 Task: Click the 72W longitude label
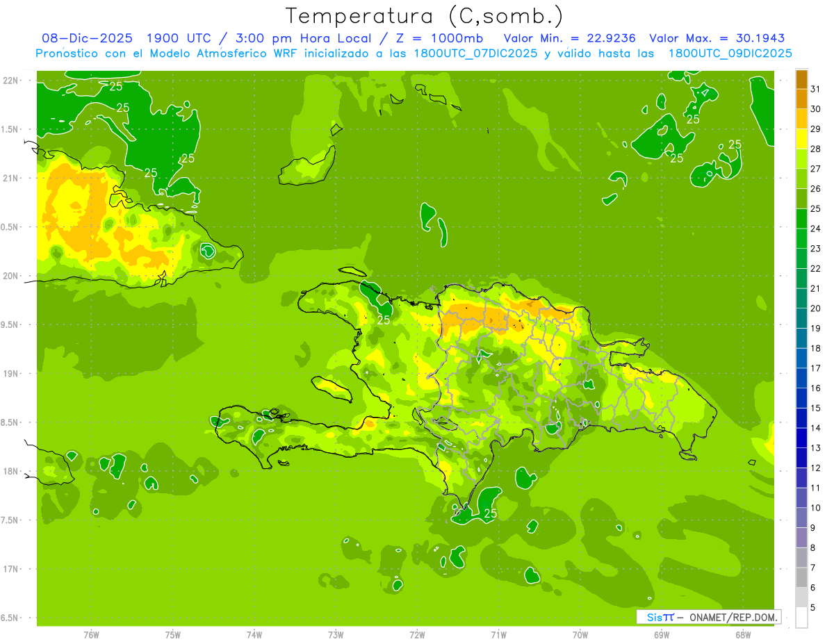click(x=417, y=635)
